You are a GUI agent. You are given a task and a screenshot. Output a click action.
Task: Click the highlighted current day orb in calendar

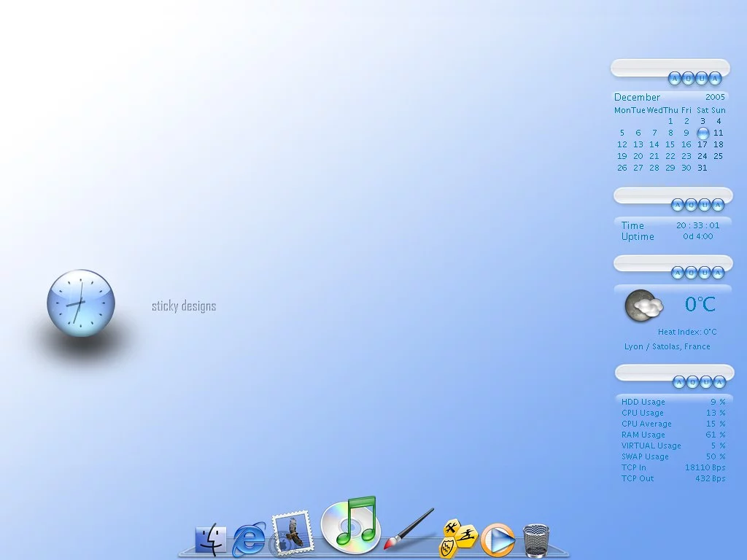[703, 133]
